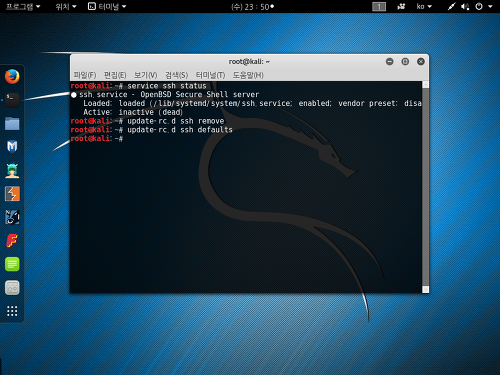This screenshot has height=375, width=500.
Task: Open the ko input language dropdown
Action: (424, 7)
